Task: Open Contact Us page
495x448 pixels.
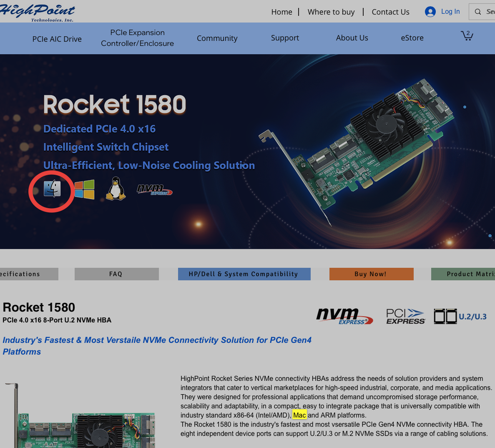Action: tap(390, 12)
